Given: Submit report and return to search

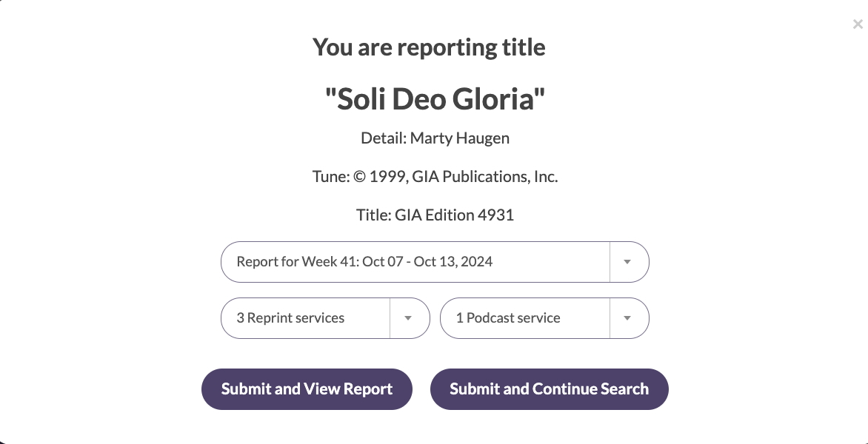Looking at the screenshot, I should (x=549, y=388).
